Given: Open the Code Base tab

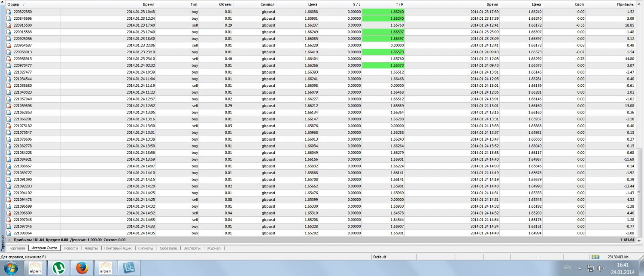Looking at the screenshot, I should [168, 248].
